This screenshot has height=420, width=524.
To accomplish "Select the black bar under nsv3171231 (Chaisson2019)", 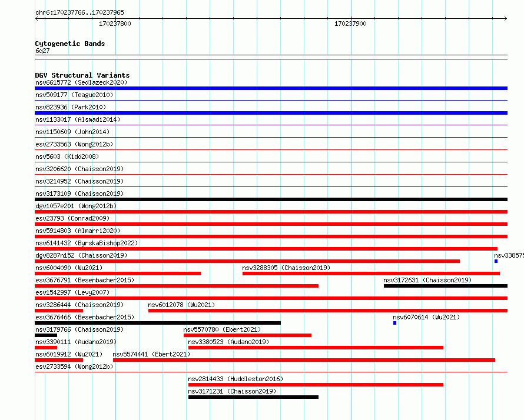I will pos(253,397).
